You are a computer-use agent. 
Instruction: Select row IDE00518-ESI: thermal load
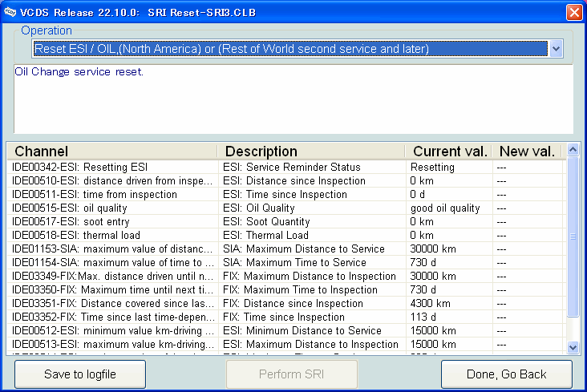(x=286, y=235)
